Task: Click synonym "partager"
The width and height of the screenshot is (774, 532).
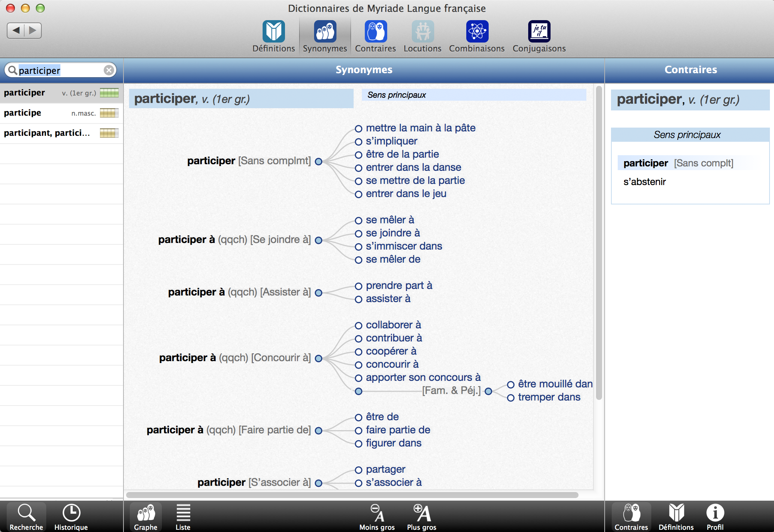Action: tap(385, 469)
